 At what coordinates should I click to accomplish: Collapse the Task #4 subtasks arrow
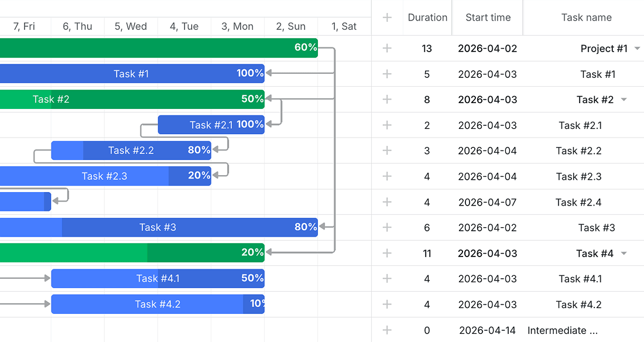624,253
